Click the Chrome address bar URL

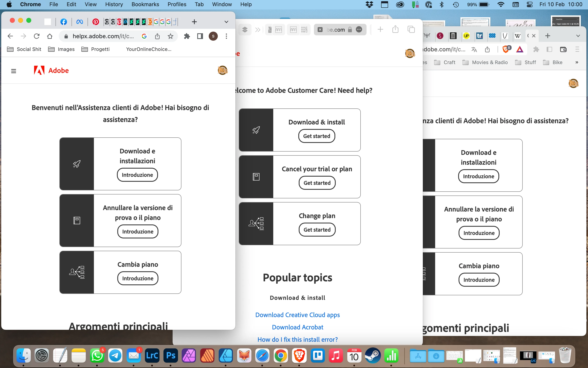(103, 36)
